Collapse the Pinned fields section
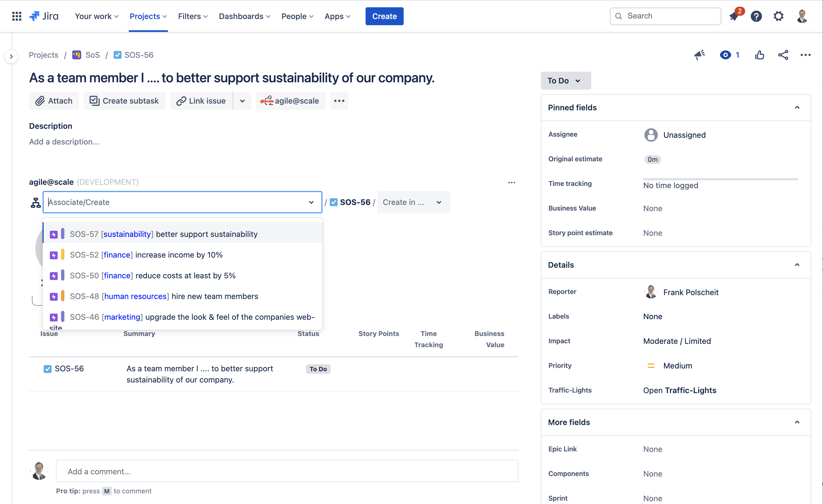 tap(798, 107)
